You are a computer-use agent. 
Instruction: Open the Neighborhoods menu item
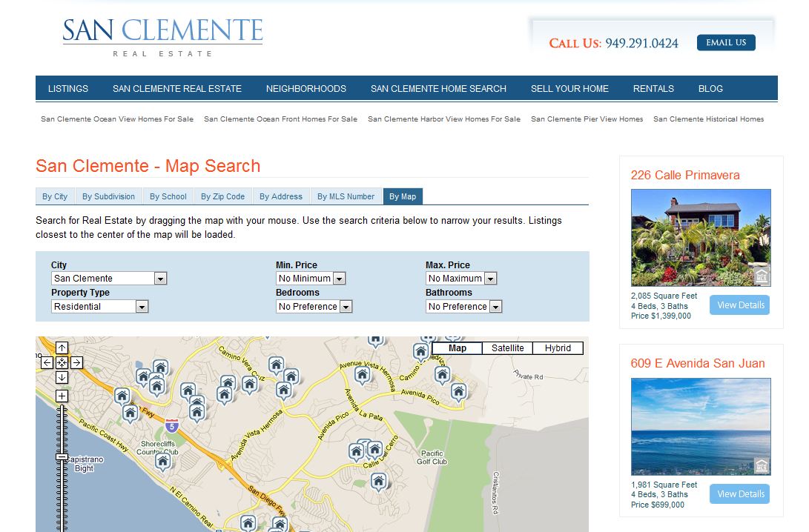tap(306, 88)
